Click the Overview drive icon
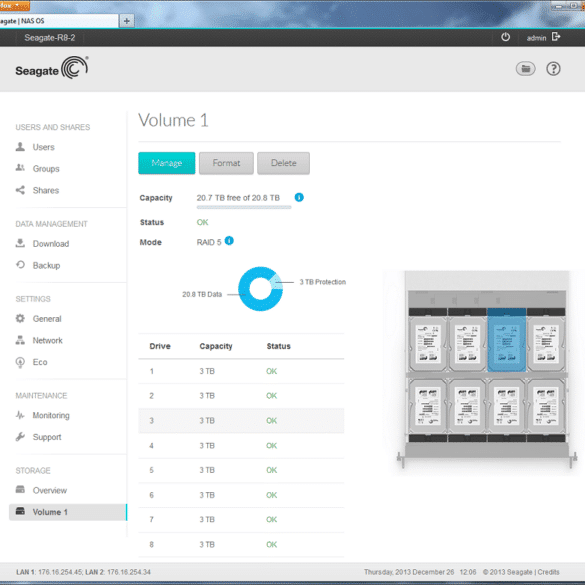Viewport: 585px width, 585px height. click(20, 489)
